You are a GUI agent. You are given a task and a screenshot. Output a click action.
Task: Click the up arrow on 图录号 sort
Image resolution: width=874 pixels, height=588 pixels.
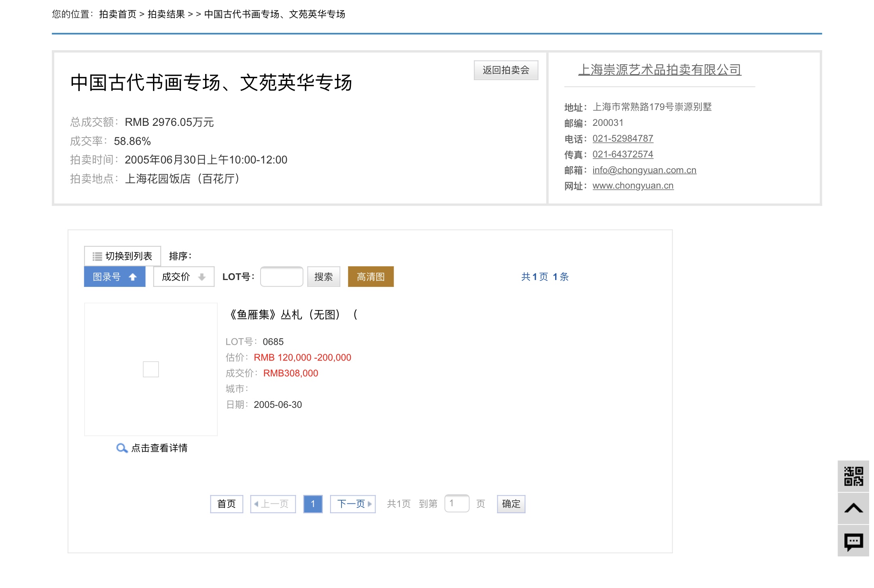132,277
